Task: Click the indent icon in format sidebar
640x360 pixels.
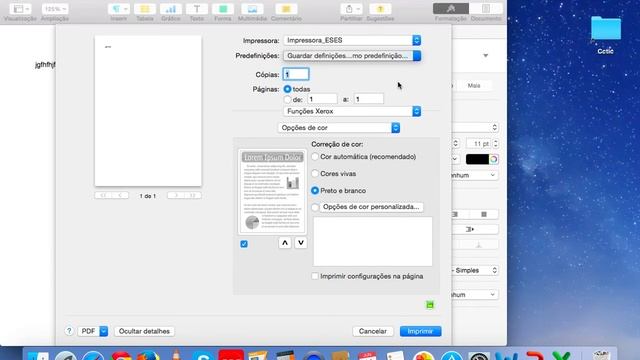Action: pos(470,229)
